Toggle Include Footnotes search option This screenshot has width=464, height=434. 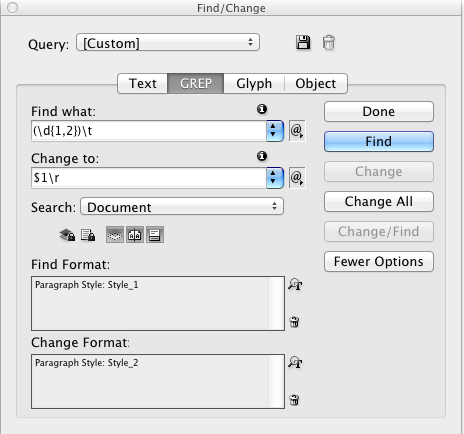(155, 235)
